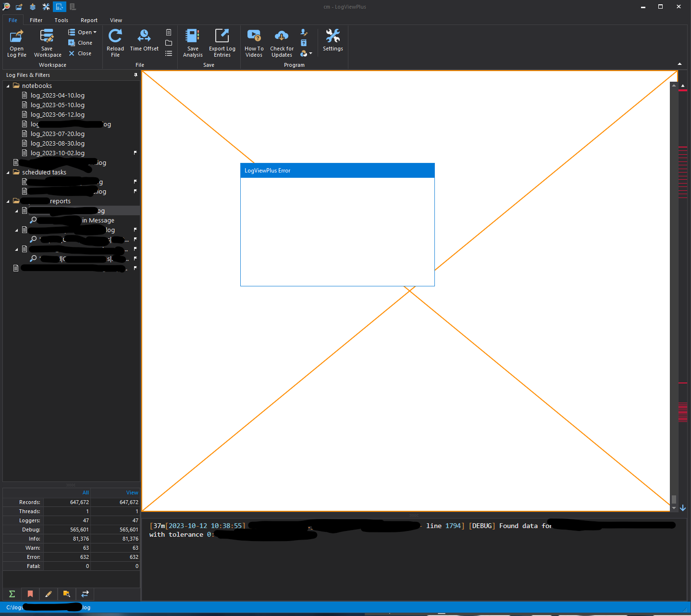Clone the current workspace

[x=80, y=43]
